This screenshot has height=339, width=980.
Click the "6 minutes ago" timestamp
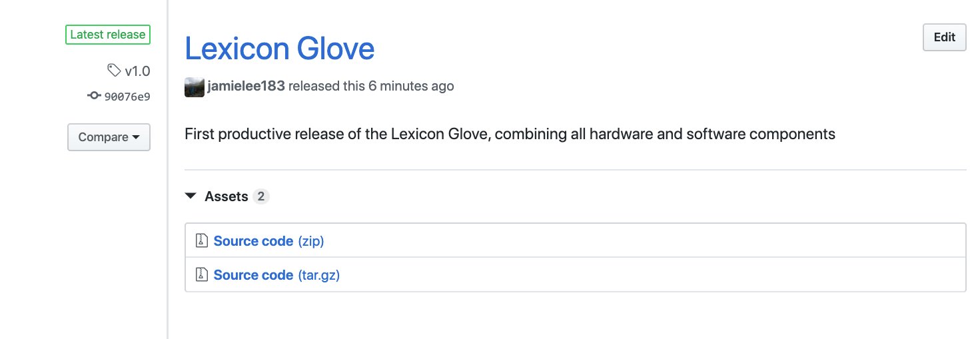coord(411,86)
